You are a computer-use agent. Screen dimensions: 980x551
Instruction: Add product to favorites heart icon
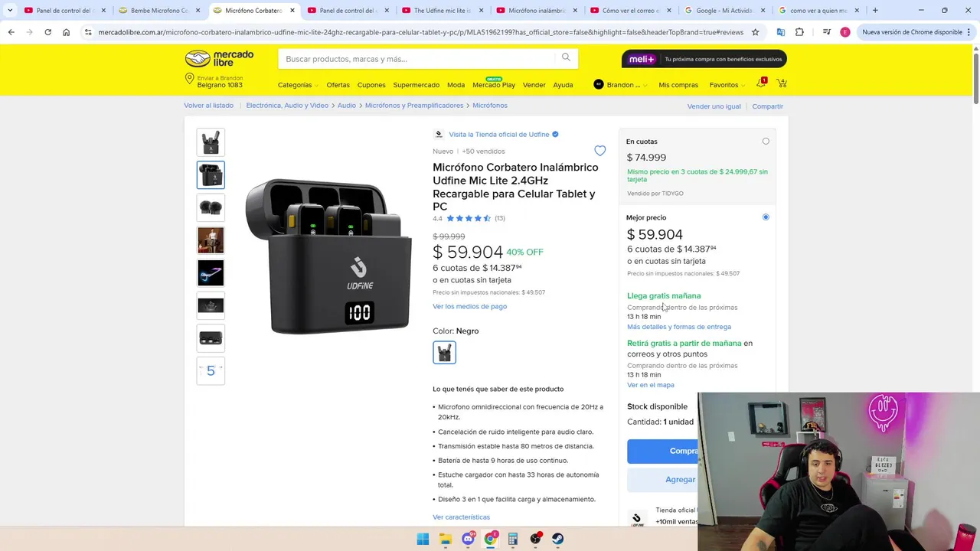tap(599, 151)
